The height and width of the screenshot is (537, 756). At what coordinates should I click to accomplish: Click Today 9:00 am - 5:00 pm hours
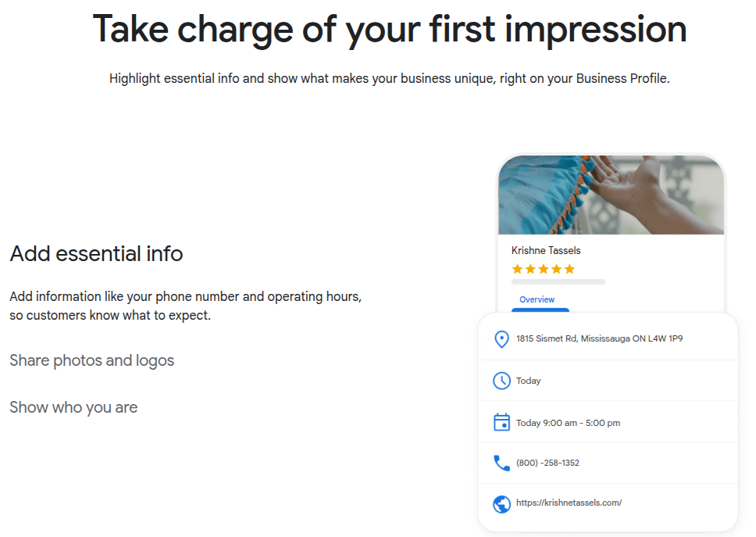(x=568, y=423)
